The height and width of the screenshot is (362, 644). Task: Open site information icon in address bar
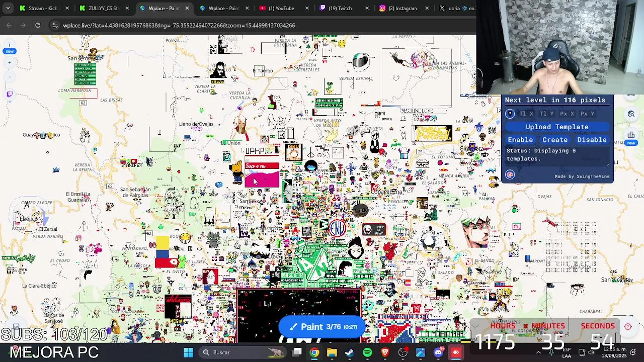55,25
